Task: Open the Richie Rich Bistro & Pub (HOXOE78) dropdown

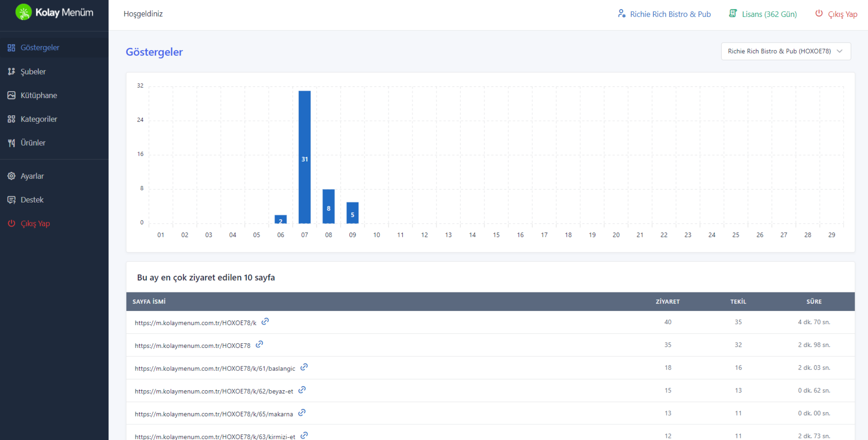Action: point(786,51)
